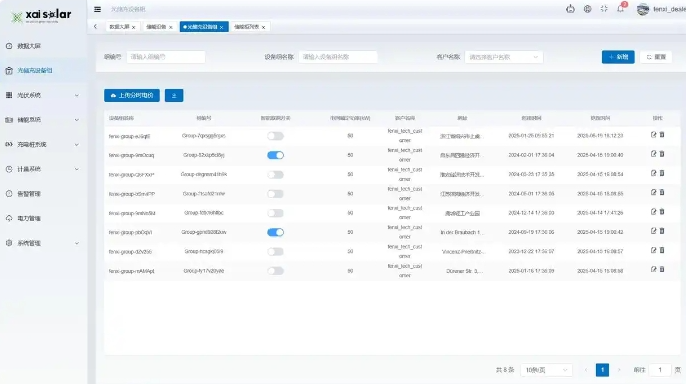Edit the row created 2024-12-14
This screenshot has width=686, height=384.
[654, 212]
